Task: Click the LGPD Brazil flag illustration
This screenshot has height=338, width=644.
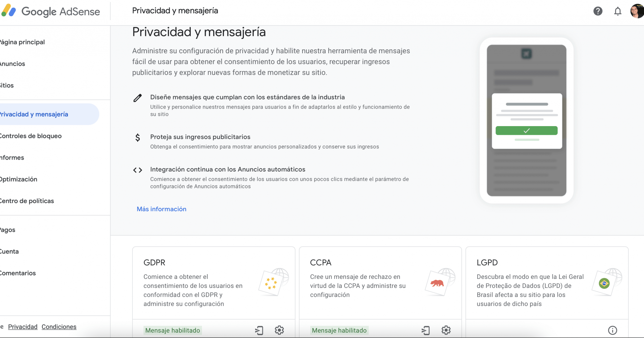Action: 607,282
